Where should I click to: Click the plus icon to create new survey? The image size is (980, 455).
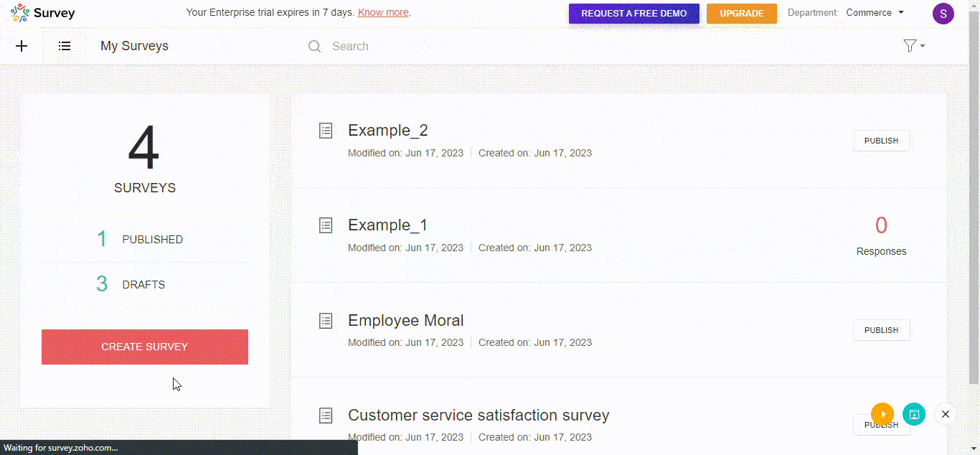click(22, 46)
